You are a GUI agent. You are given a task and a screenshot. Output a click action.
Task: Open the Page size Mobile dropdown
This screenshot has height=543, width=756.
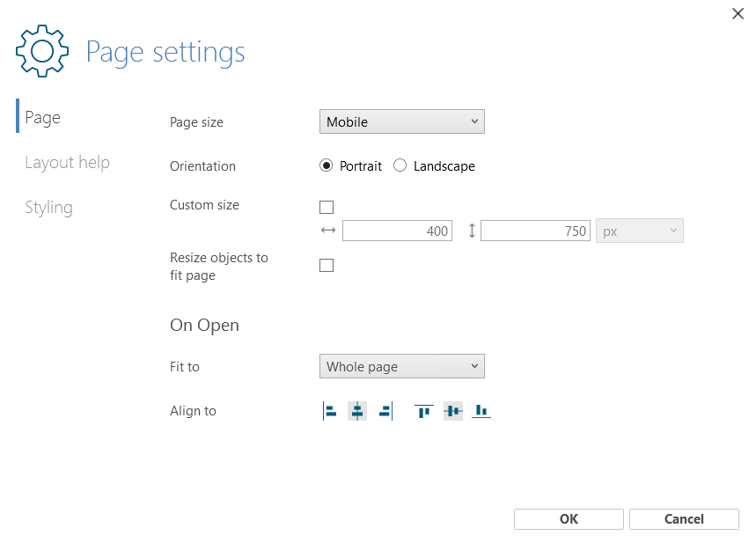(402, 121)
